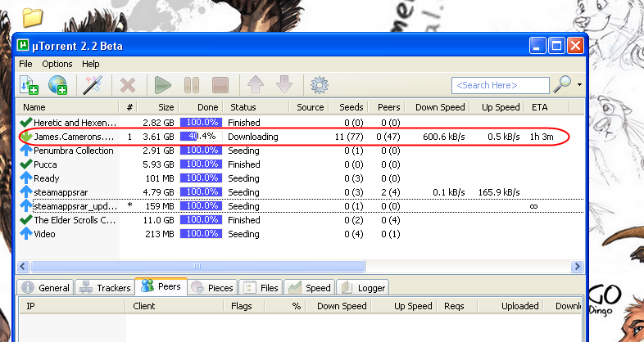
Task: Sort by the Size column header
Action: [x=159, y=107]
